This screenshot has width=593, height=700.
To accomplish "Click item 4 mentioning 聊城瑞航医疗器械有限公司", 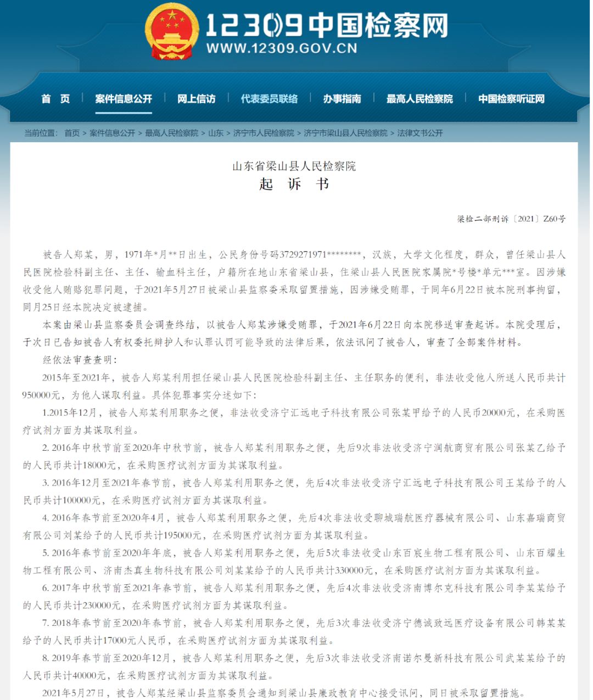I will [294, 527].
